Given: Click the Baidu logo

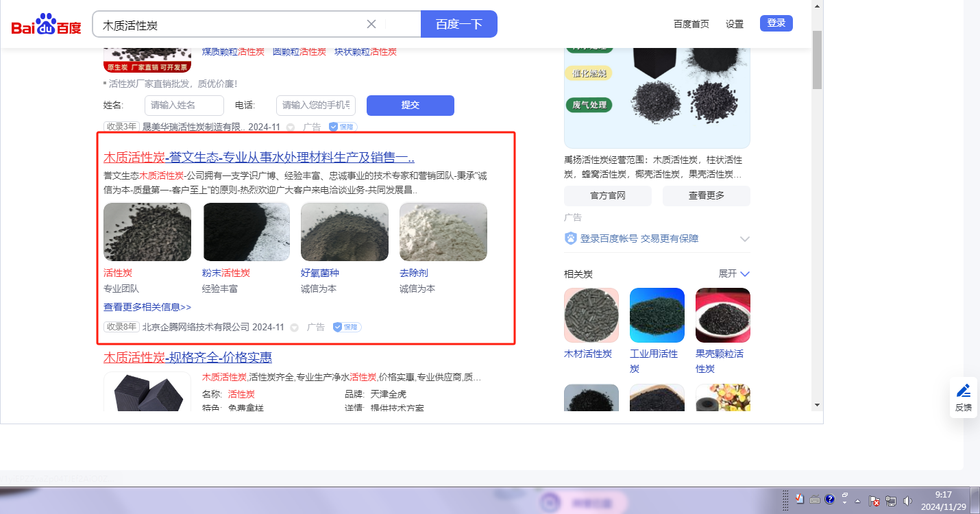Looking at the screenshot, I should [46, 24].
